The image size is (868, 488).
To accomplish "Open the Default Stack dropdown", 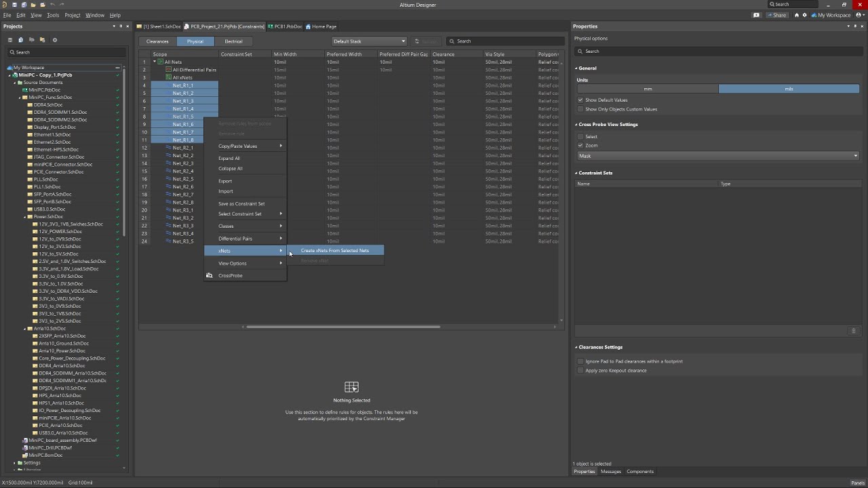I will coord(369,41).
